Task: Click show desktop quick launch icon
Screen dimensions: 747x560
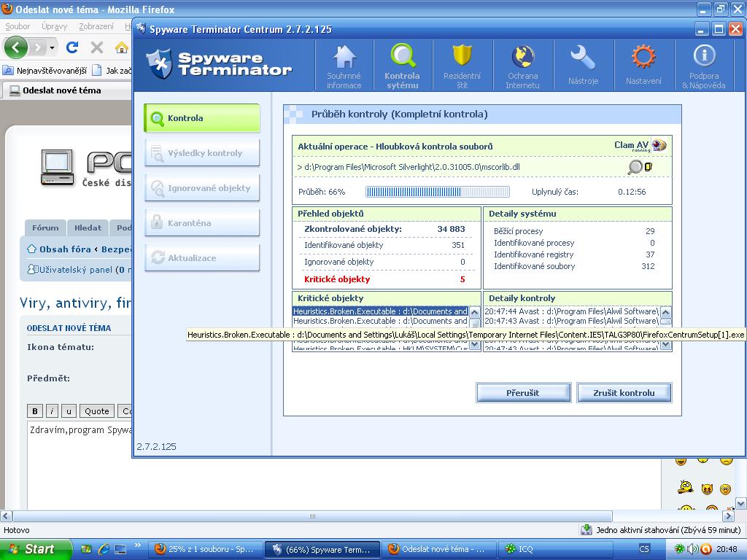Action: click(120, 549)
